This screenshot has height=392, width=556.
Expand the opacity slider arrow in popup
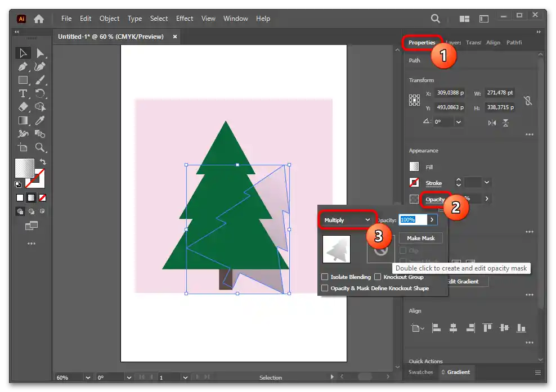432,220
